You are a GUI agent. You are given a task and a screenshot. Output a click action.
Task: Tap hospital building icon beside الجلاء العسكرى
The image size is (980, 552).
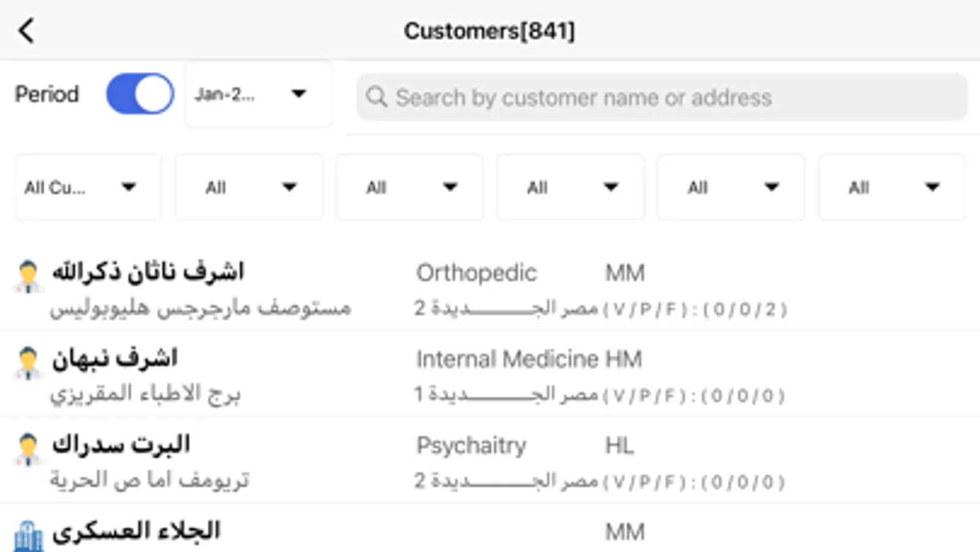click(x=28, y=536)
